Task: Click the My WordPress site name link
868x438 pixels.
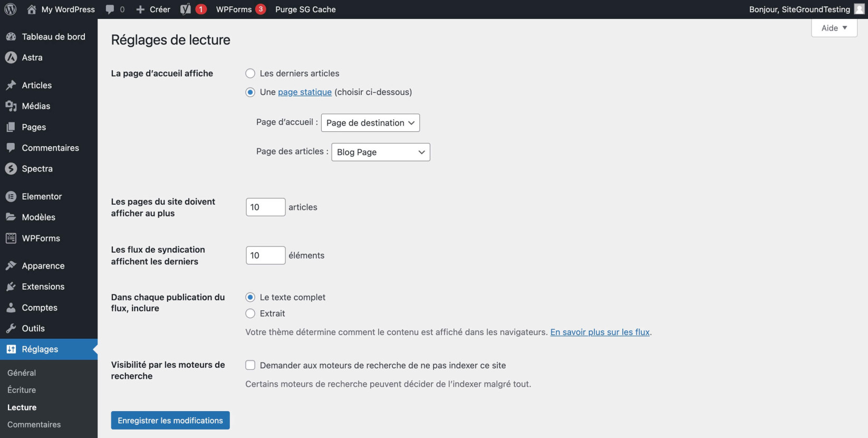Action: click(x=68, y=9)
